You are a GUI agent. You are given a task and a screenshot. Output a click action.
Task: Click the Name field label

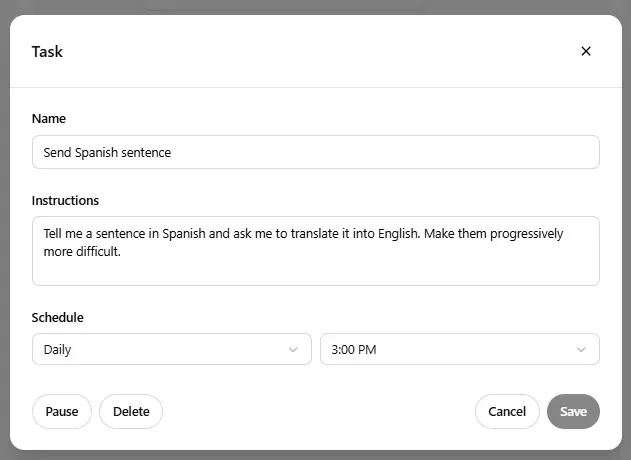click(x=49, y=118)
